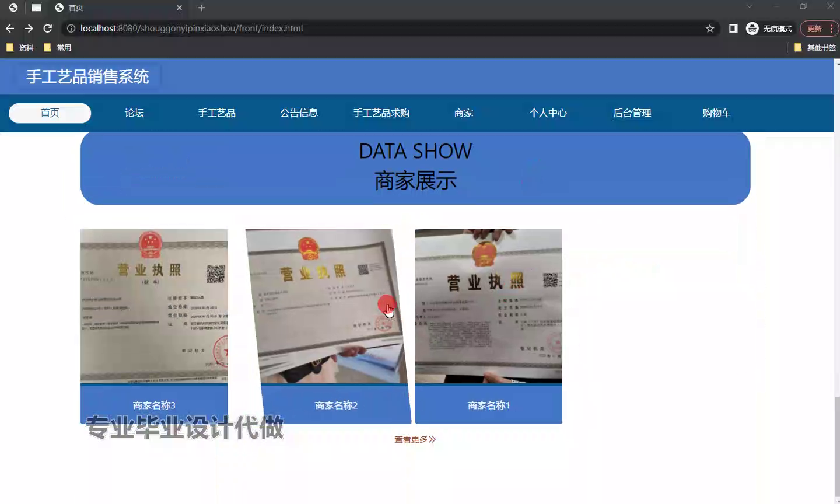Click the DATA SHOW heading text
The image size is (840, 504).
tap(415, 151)
